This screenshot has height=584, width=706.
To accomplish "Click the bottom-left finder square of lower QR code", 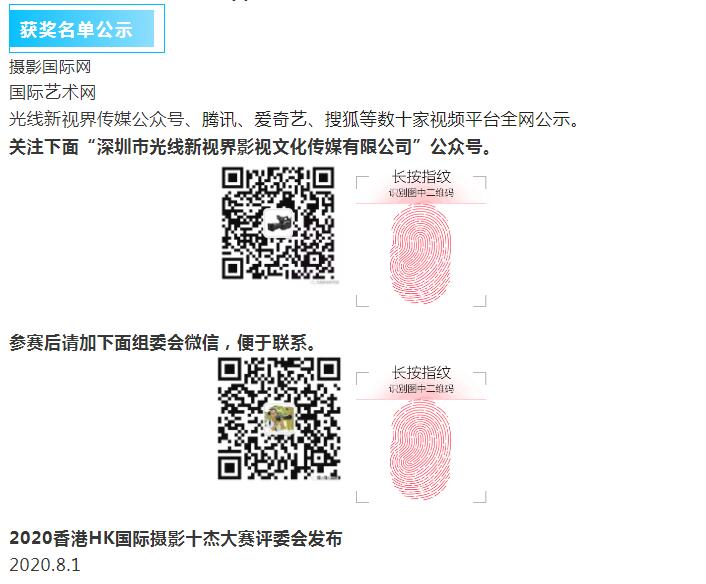I will pos(230,467).
